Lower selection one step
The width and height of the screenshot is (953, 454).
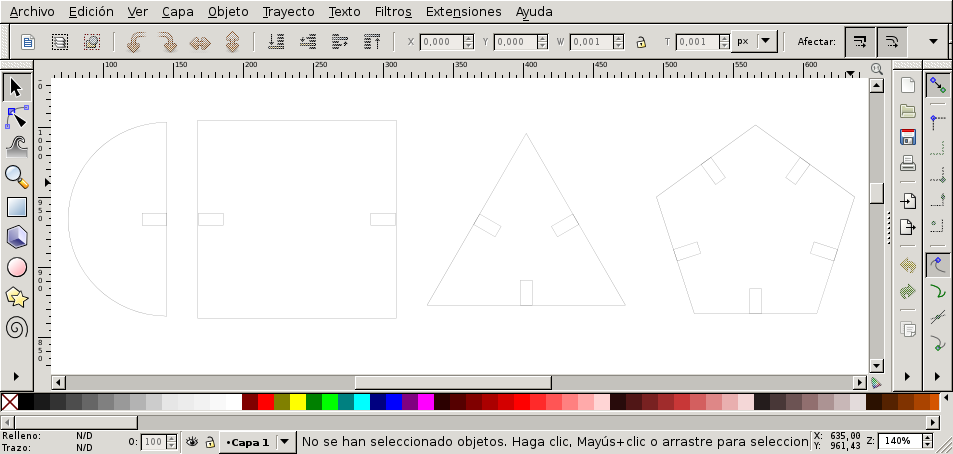pos(308,41)
